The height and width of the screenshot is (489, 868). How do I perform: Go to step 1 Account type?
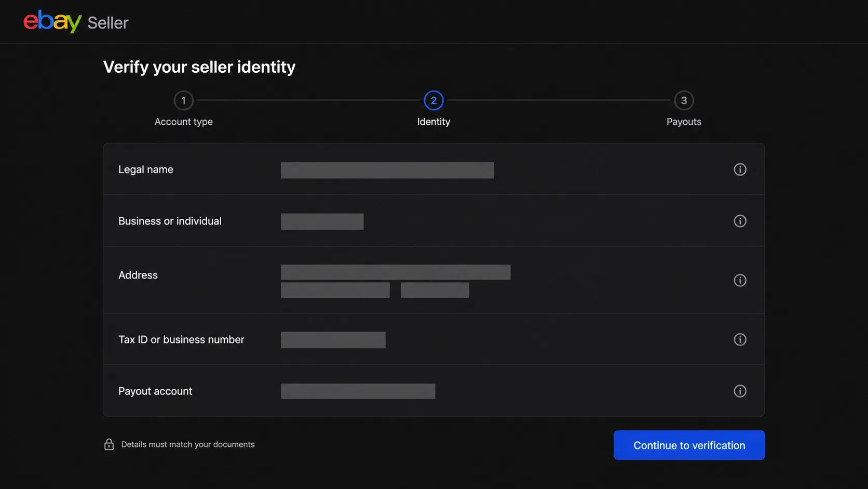[183, 100]
